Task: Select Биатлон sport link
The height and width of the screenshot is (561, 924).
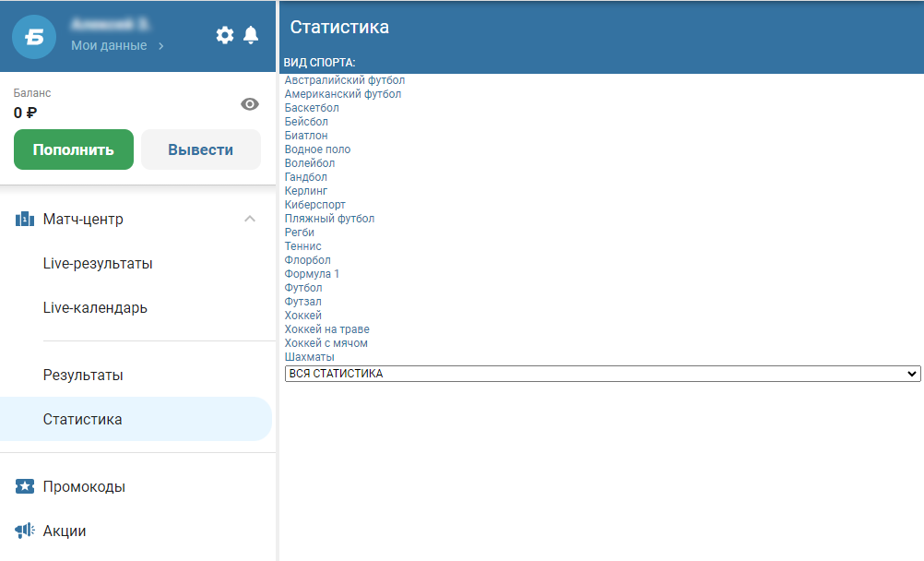Action: [306, 136]
